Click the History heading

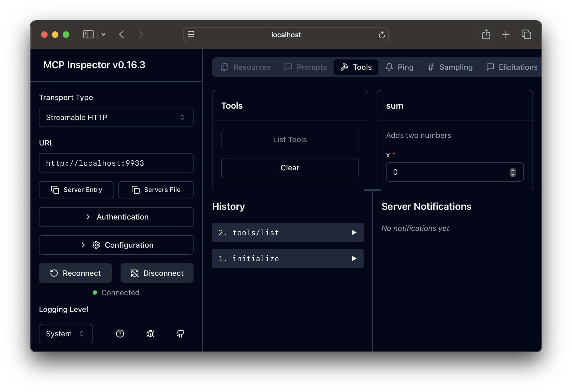228,207
